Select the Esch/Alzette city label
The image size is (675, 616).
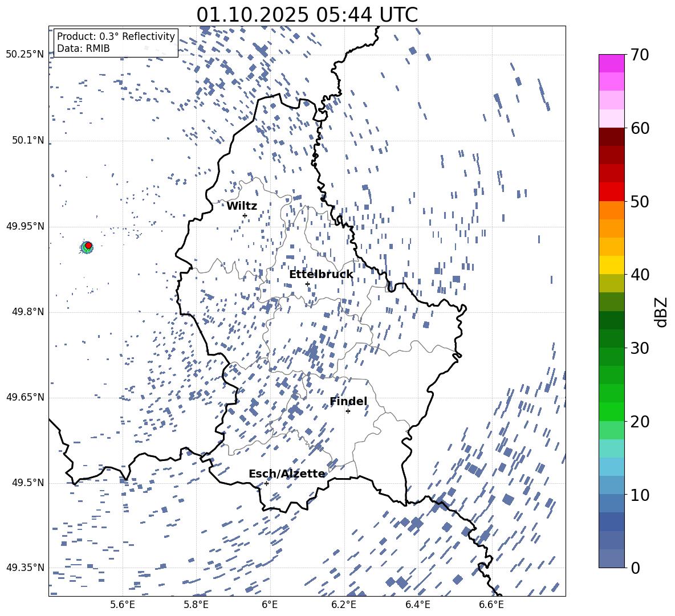(287, 474)
